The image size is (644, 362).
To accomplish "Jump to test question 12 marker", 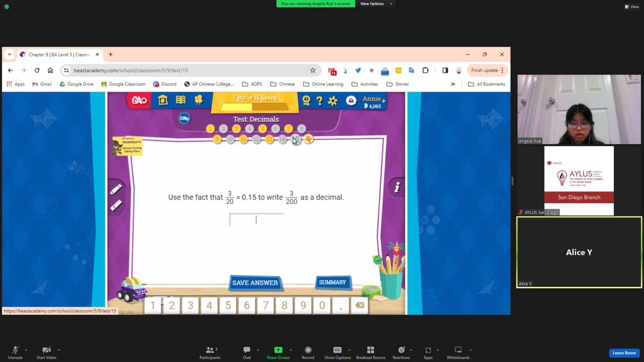I will (x=257, y=139).
